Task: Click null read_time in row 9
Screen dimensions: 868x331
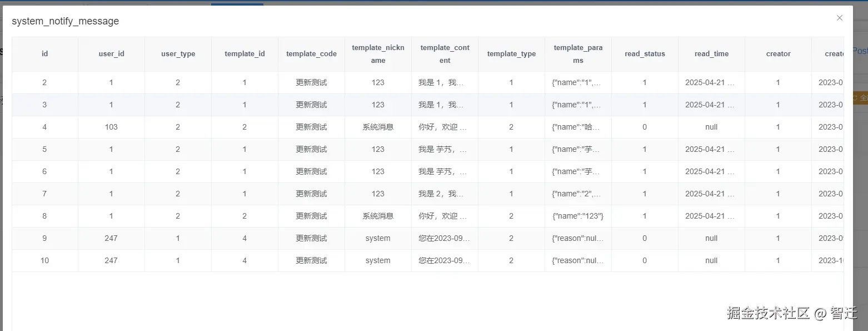Action: (711, 238)
